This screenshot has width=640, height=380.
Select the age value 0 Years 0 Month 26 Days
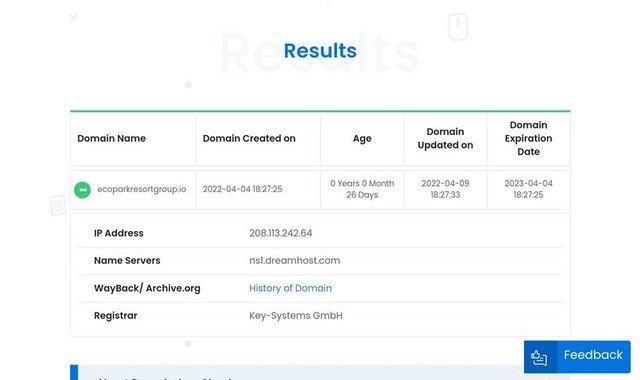coord(362,189)
